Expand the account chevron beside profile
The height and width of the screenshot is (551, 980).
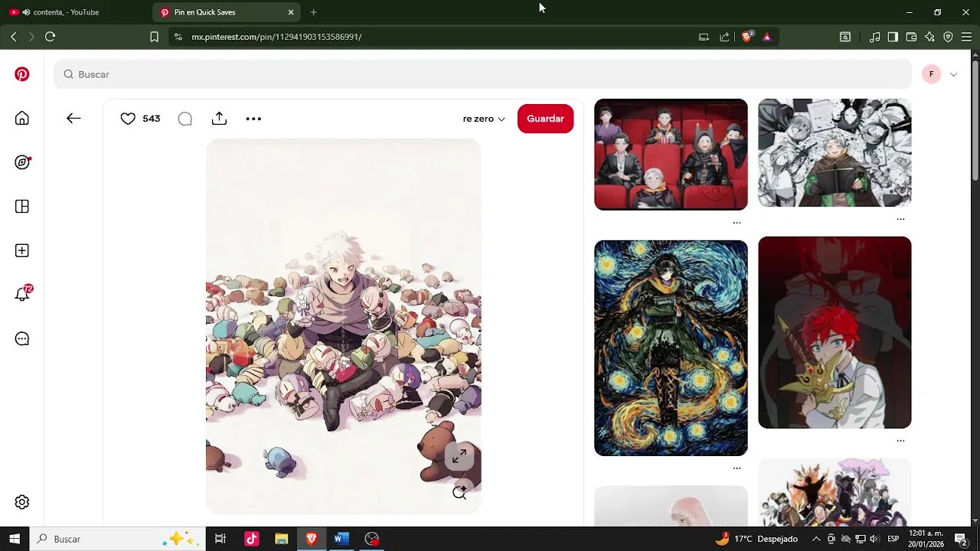tap(953, 74)
